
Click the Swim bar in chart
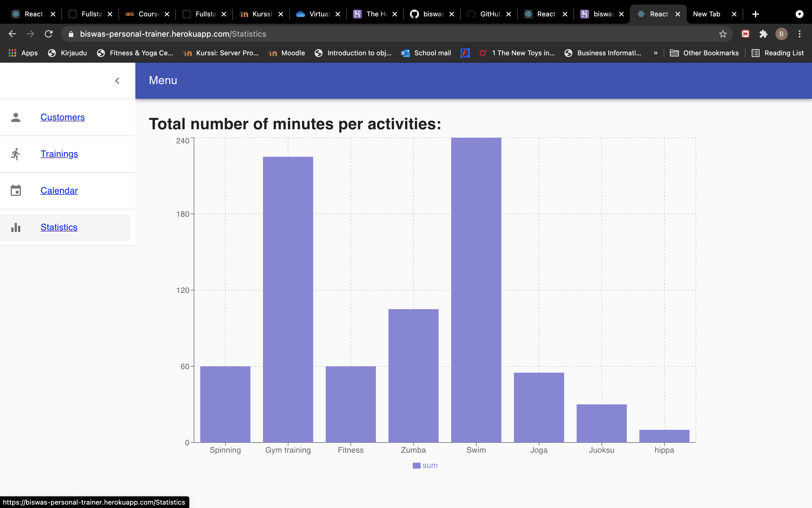pyautogui.click(x=476, y=290)
